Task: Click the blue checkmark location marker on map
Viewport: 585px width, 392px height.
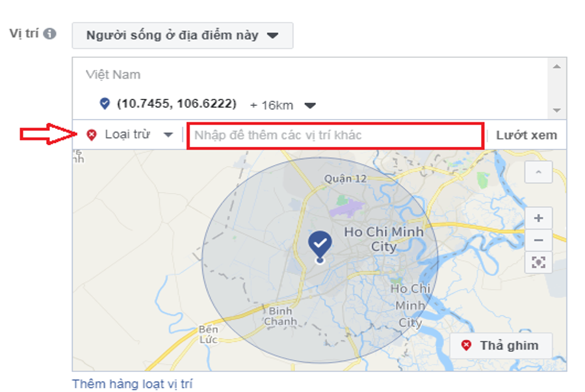Action: [320, 246]
